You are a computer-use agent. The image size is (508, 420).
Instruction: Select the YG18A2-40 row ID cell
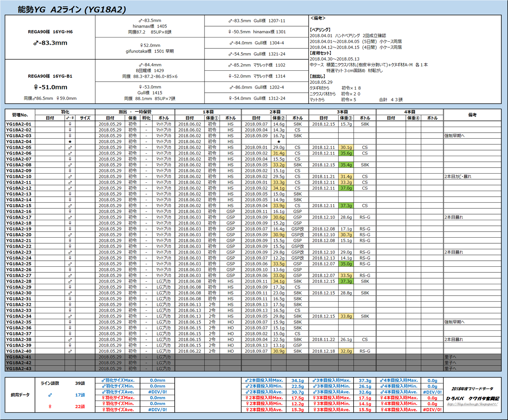tap(20, 351)
